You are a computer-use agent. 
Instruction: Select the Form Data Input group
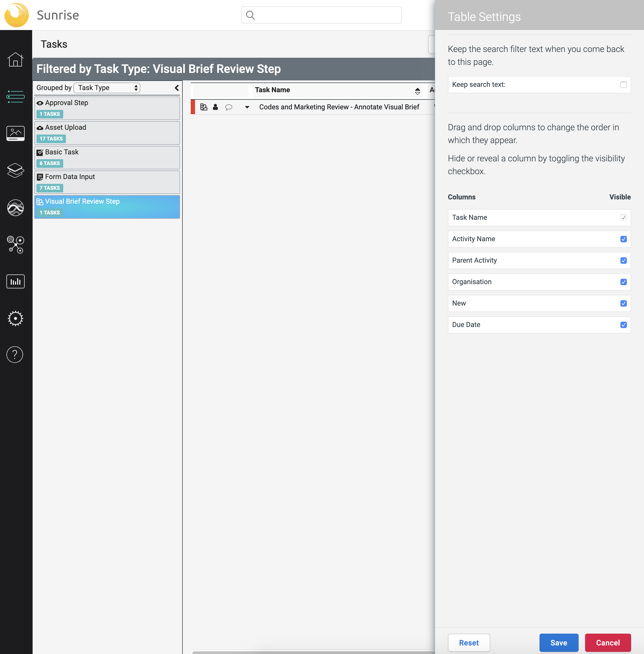107,182
